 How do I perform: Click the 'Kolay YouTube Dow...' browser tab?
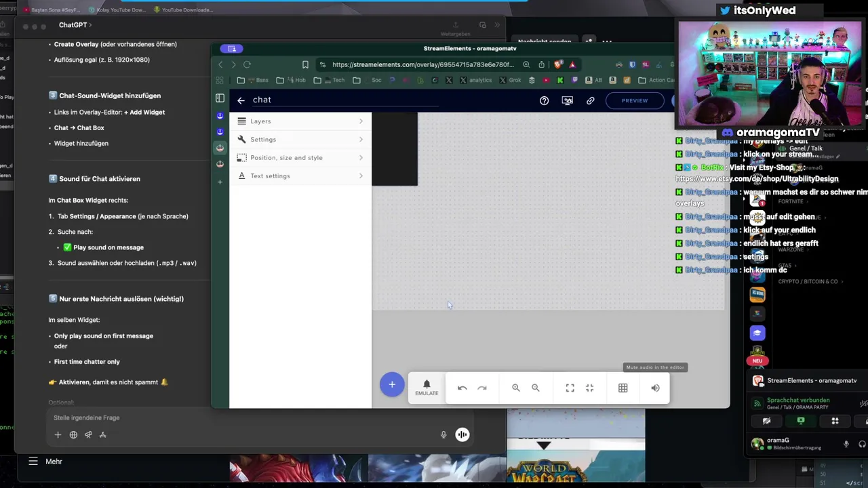tap(116, 10)
